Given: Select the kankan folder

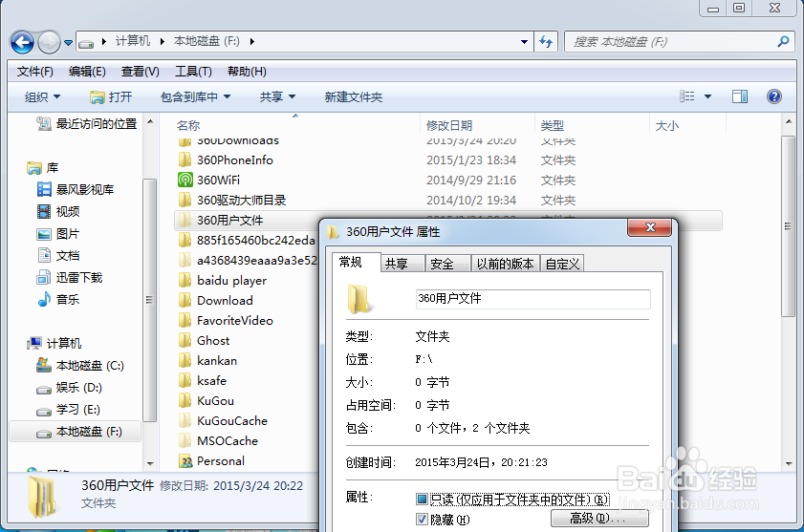Looking at the screenshot, I should click(207, 360).
